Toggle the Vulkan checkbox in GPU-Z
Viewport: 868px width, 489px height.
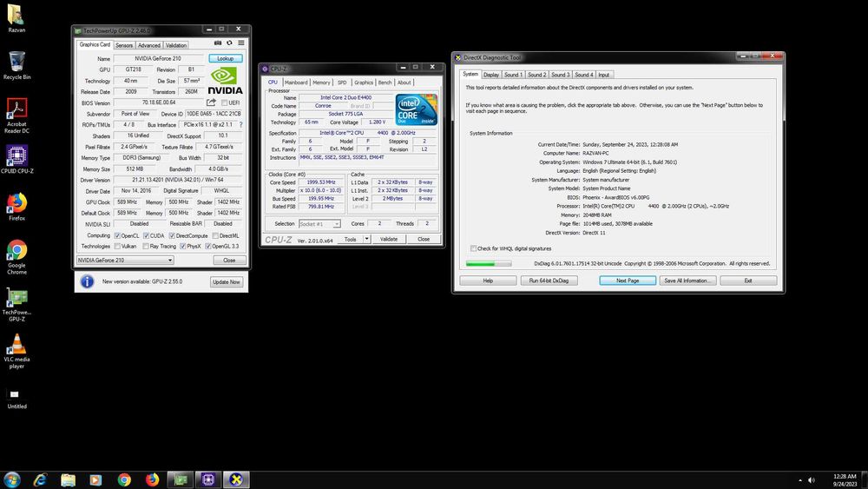117,247
